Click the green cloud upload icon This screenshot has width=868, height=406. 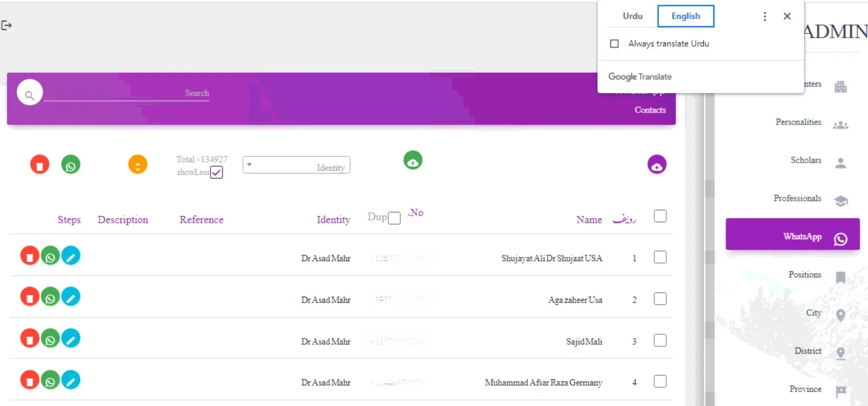413,161
